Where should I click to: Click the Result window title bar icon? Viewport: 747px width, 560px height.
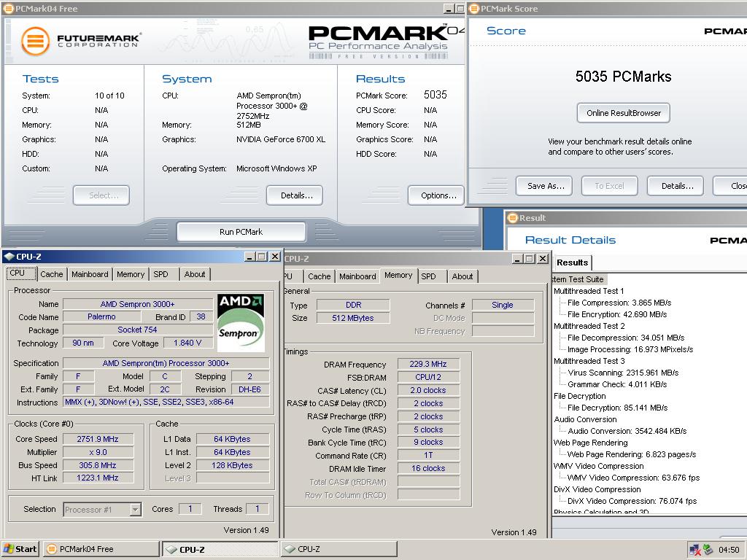coord(513,217)
